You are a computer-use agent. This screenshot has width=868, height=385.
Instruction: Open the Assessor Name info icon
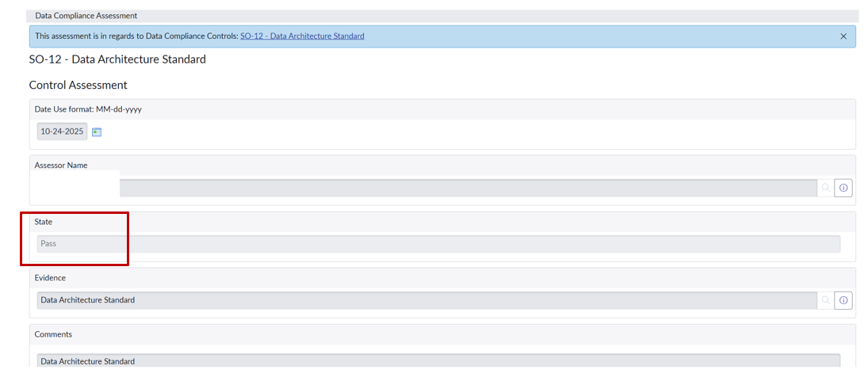pos(843,188)
